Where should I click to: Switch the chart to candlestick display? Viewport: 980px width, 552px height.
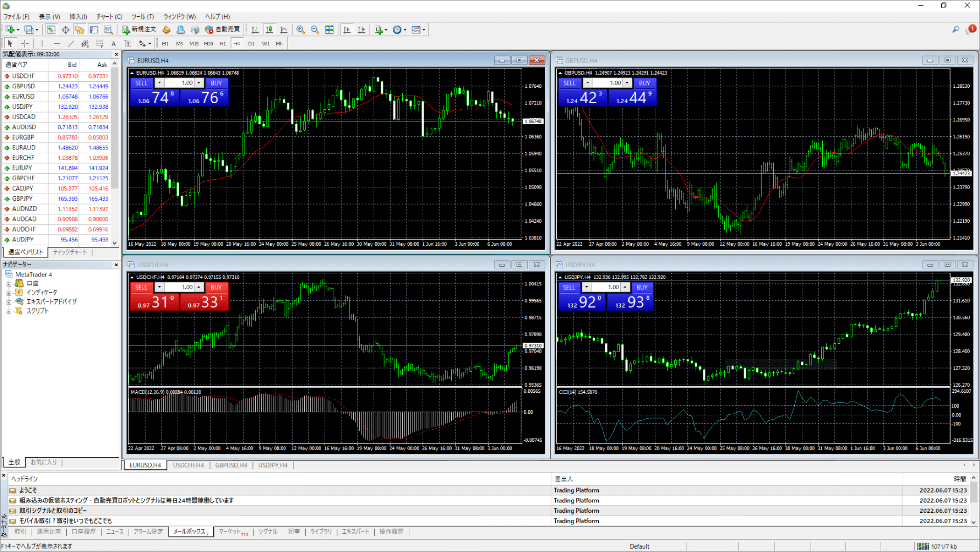pyautogui.click(x=270, y=29)
